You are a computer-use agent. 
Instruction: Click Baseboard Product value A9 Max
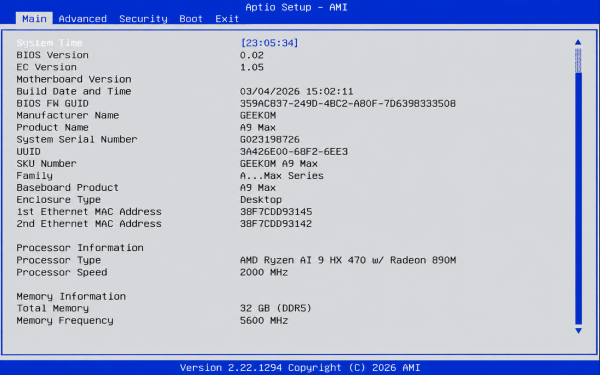pyautogui.click(x=258, y=188)
